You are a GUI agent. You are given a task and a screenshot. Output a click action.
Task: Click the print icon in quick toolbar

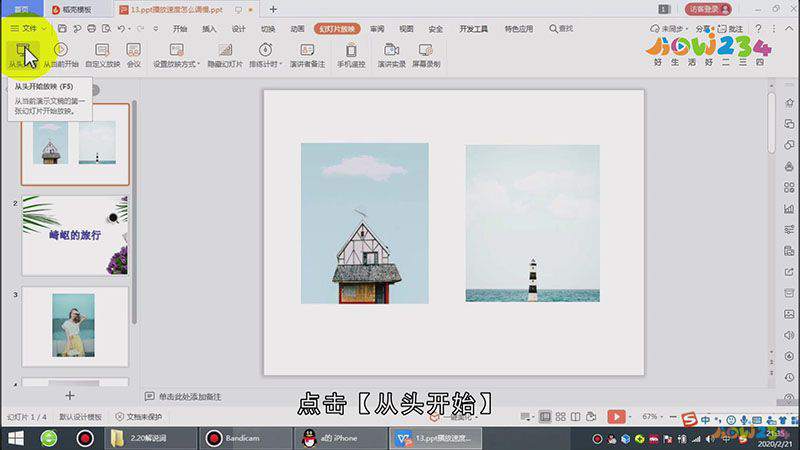point(91,29)
